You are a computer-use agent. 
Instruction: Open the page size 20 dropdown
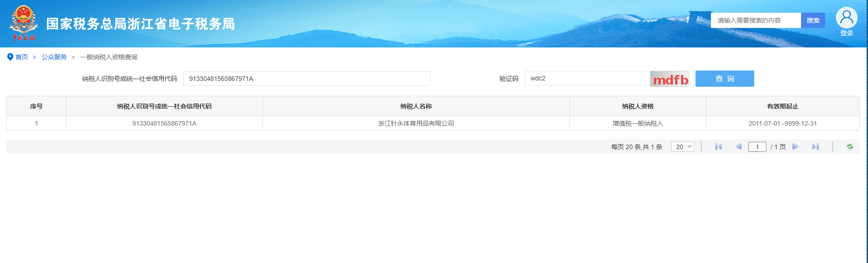tap(682, 147)
